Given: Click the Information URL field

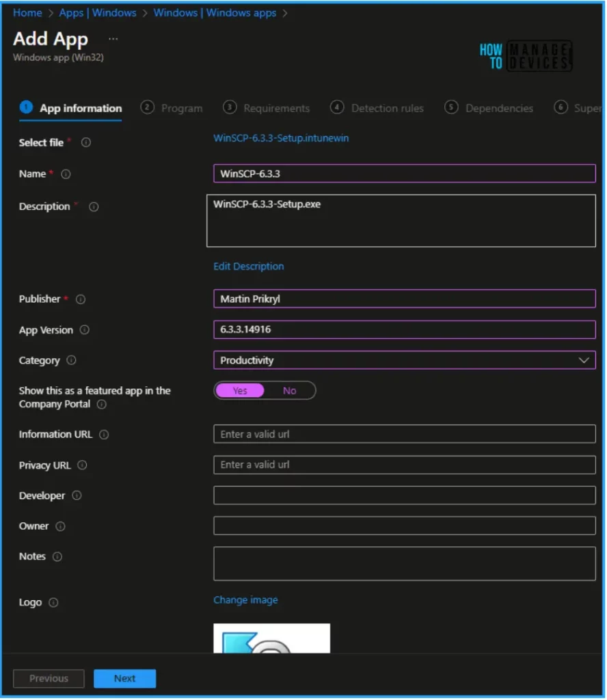Looking at the screenshot, I should [405, 434].
